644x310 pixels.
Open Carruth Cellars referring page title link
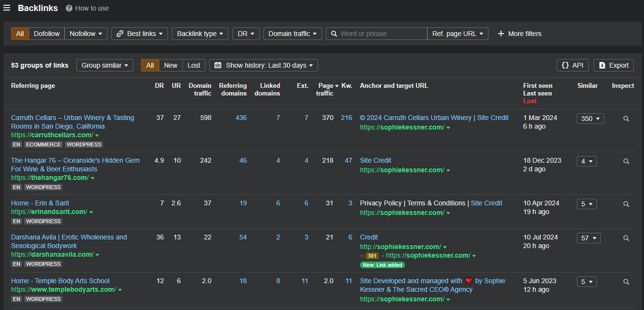click(x=72, y=122)
